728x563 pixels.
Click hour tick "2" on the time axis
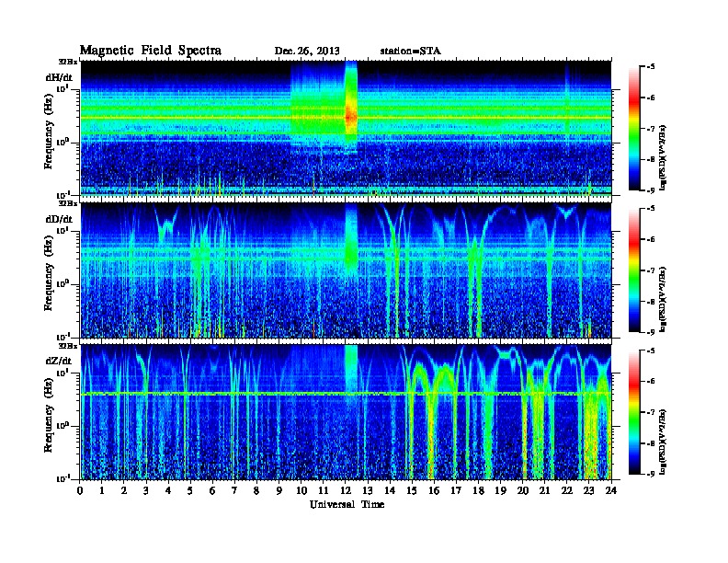coord(124,490)
